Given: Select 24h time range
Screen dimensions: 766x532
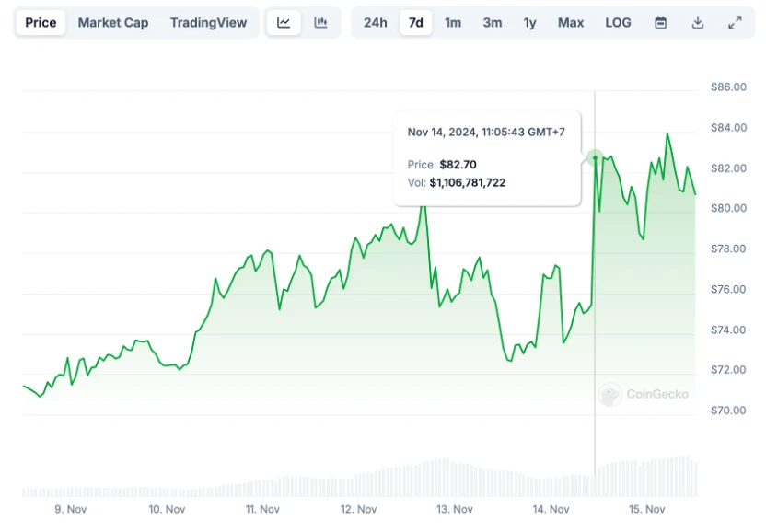Looking at the screenshot, I should (375, 23).
